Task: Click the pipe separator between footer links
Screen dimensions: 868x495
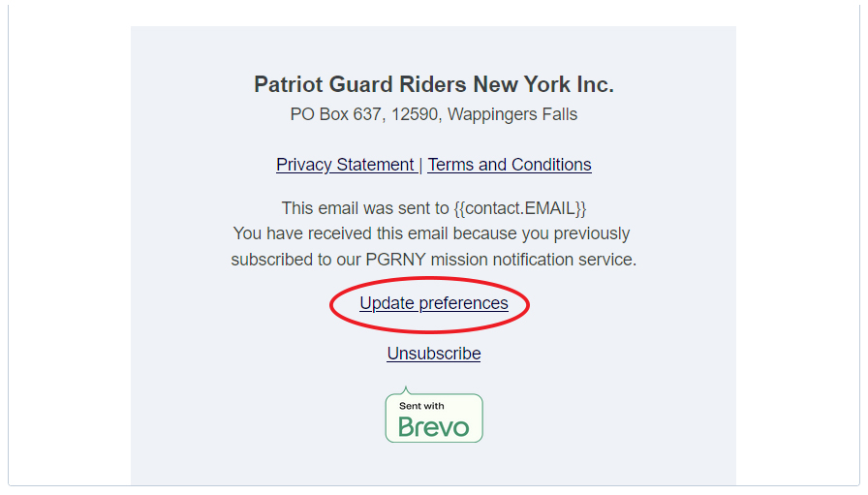Action: [x=420, y=165]
